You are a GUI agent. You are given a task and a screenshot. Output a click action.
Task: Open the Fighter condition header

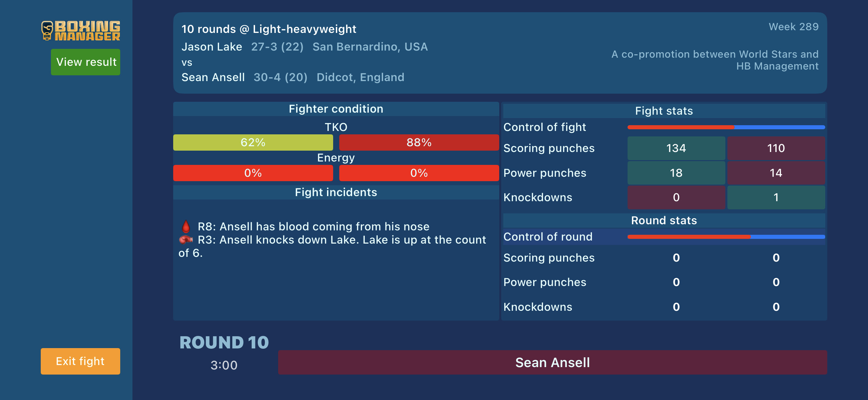coord(336,109)
